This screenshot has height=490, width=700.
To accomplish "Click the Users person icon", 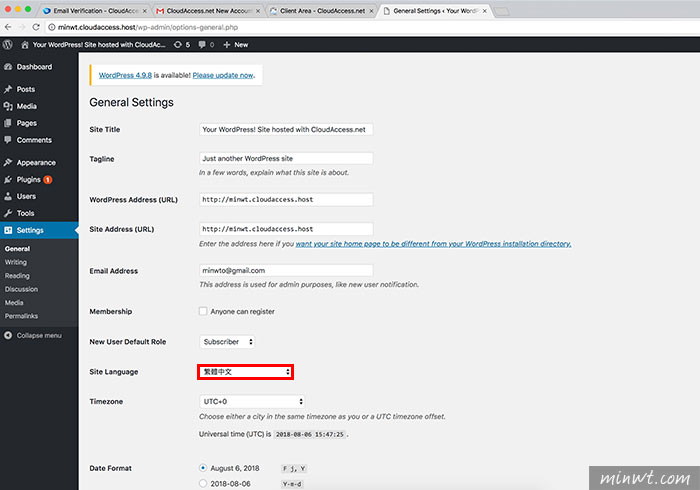I will click(8, 196).
